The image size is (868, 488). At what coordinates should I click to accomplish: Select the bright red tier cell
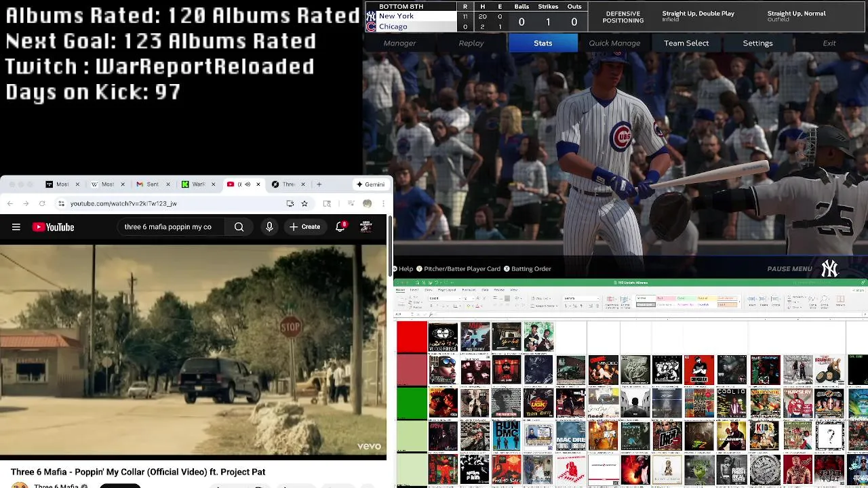point(412,337)
